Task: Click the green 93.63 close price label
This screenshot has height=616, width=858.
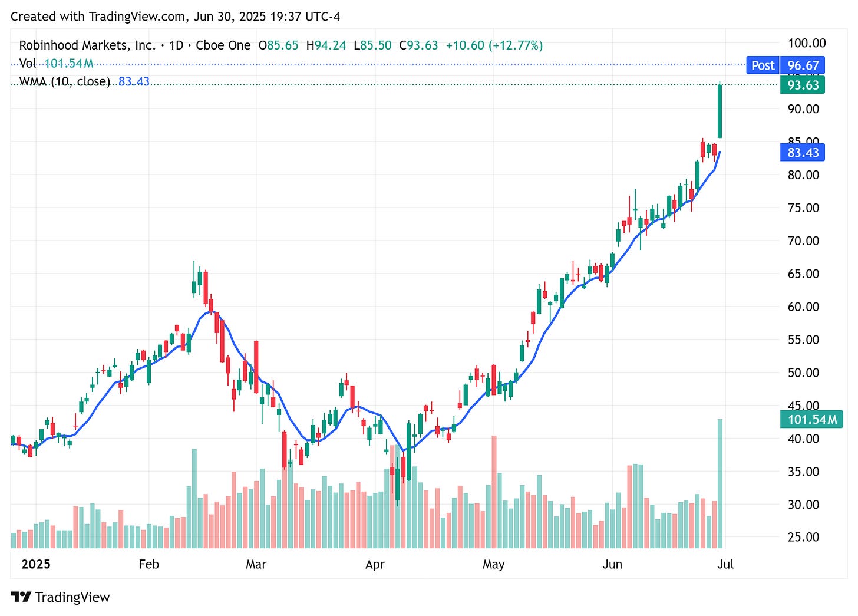Action: point(803,85)
